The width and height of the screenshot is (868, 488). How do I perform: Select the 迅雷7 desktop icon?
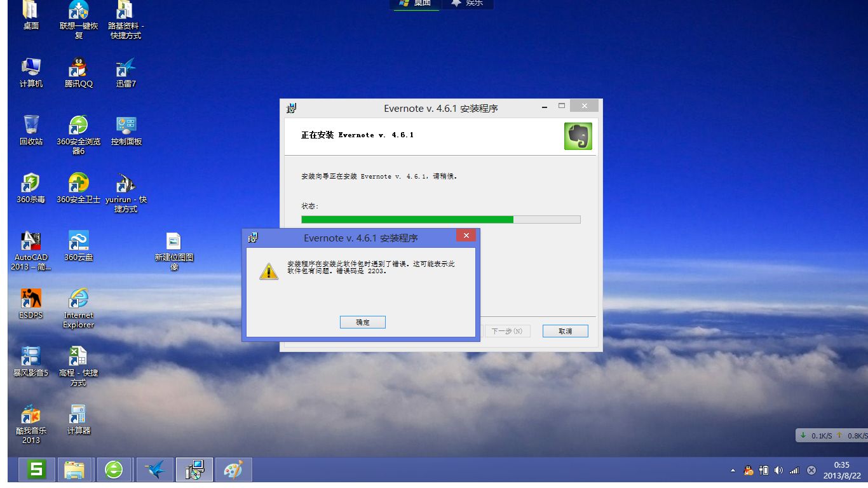(x=126, y=72)
